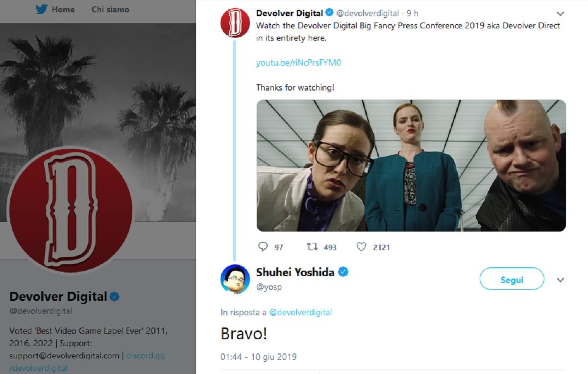The image size is (588, 374).
Task: Expand the Devolver Digital tweet options chevron
Action: [x=561, y=14]
